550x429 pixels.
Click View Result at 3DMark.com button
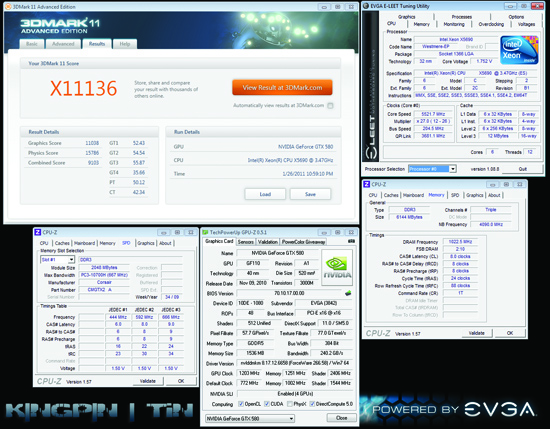(282, 87)
